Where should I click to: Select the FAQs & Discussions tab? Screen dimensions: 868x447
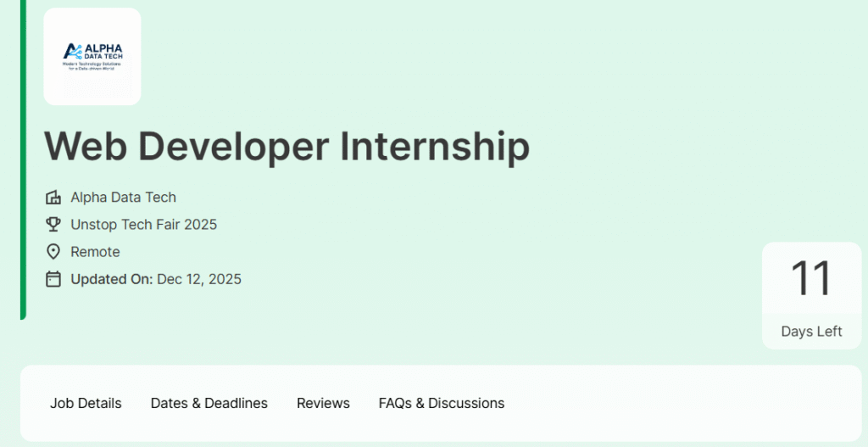click(441, 404)
